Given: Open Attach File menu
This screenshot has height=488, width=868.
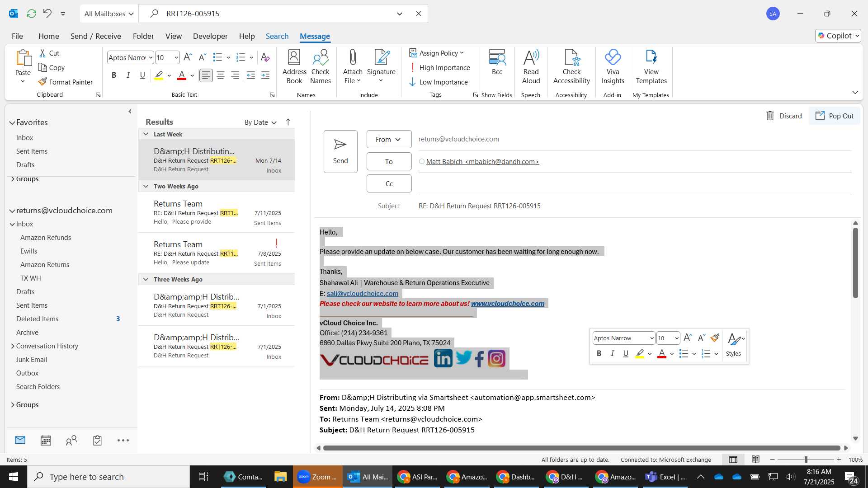Looking at the screenshot, I should (x=353, y=67).
